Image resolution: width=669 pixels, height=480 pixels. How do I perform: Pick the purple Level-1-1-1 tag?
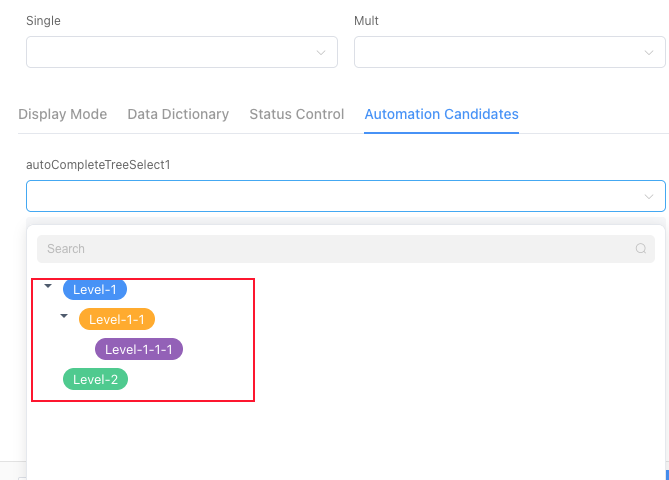click(x=139, y=350)
